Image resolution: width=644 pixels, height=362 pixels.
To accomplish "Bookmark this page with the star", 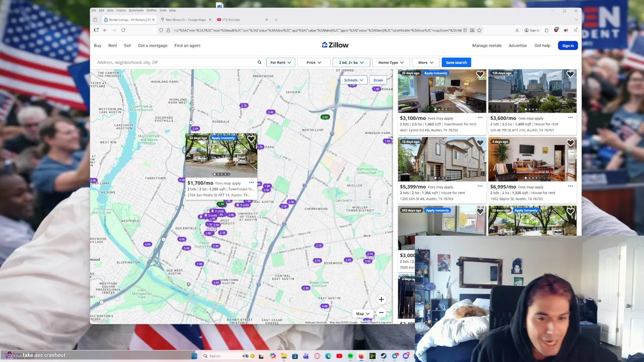I will coord(479,30).
